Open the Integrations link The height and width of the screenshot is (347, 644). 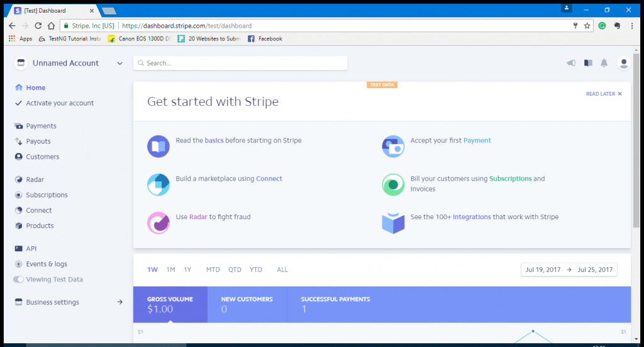pos(472,217)
